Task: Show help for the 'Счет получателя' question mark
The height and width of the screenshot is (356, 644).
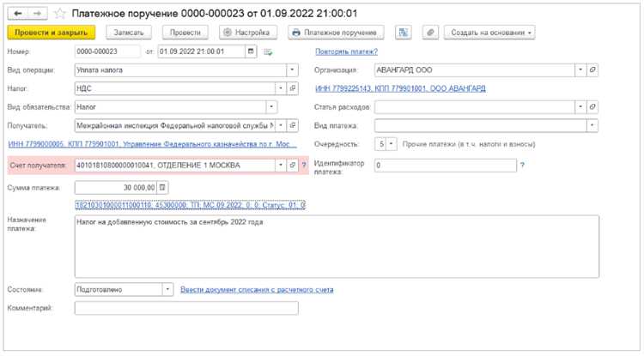Action: click(x=304, y=166)
